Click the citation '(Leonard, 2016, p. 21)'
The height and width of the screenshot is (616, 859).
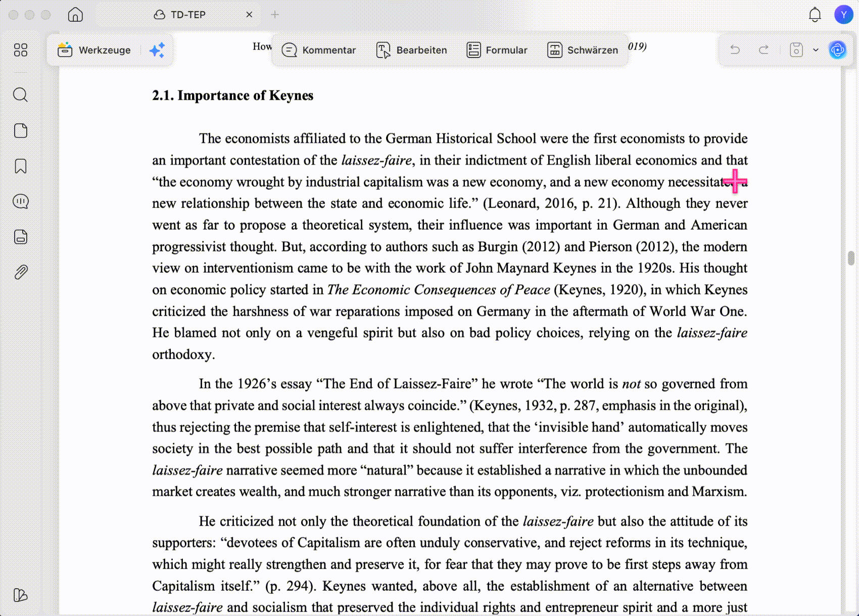(550, 203)
